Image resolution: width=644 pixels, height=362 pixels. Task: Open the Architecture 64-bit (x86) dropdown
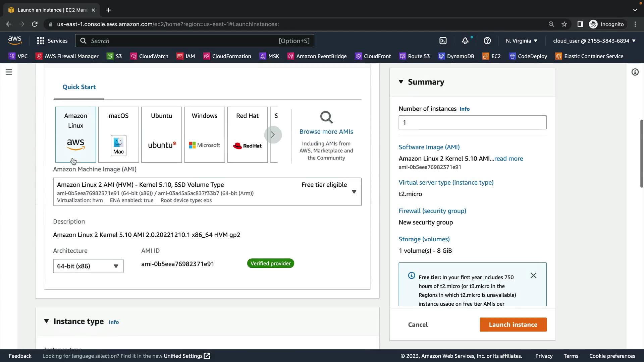click(88, 266)
